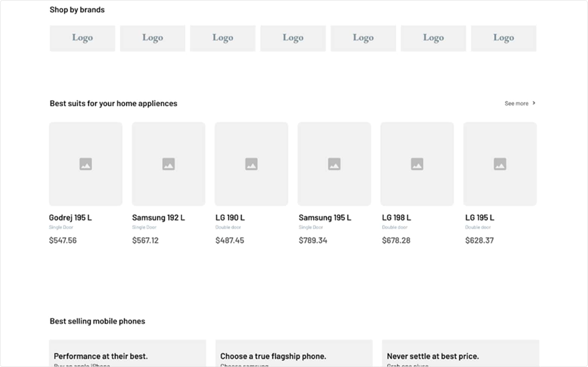
Task: Click the first brand logo tile
Action: click(x=82, y=38)
